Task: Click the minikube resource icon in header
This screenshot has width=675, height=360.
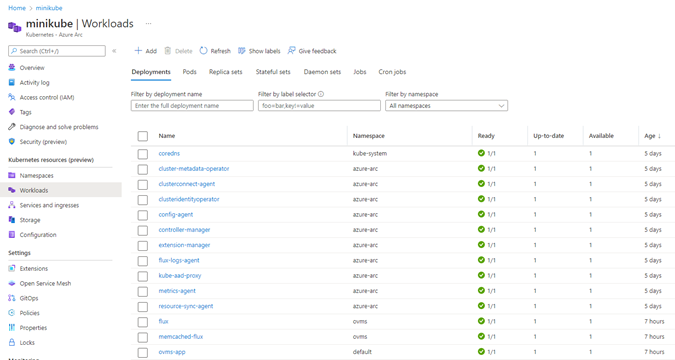Action: [14, 27]
